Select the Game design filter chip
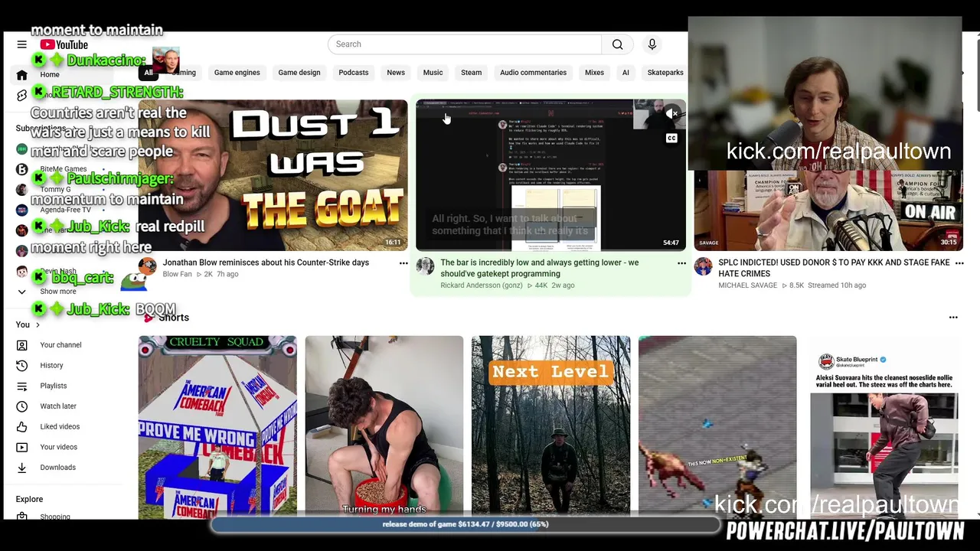The image size is (980, 551). [x=299, y=73]
